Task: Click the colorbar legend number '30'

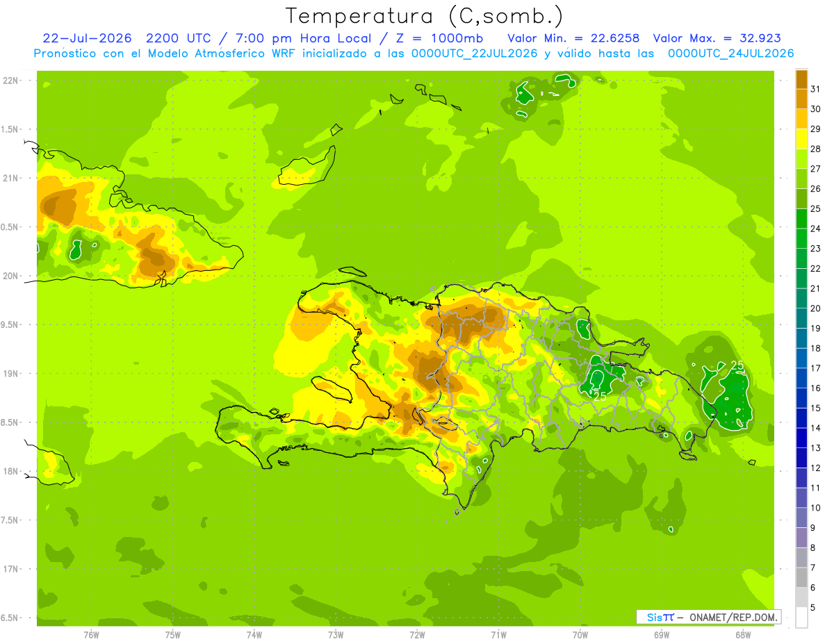Action: click(x=817, y=109)
